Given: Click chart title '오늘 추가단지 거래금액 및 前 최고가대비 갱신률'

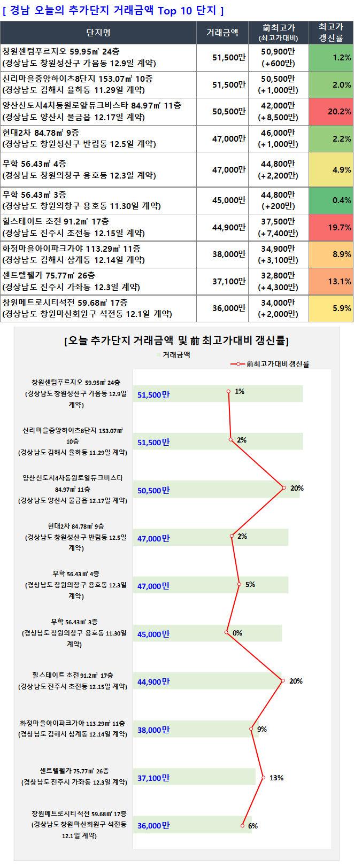Looking at the screenshot, I should point(176,340).
